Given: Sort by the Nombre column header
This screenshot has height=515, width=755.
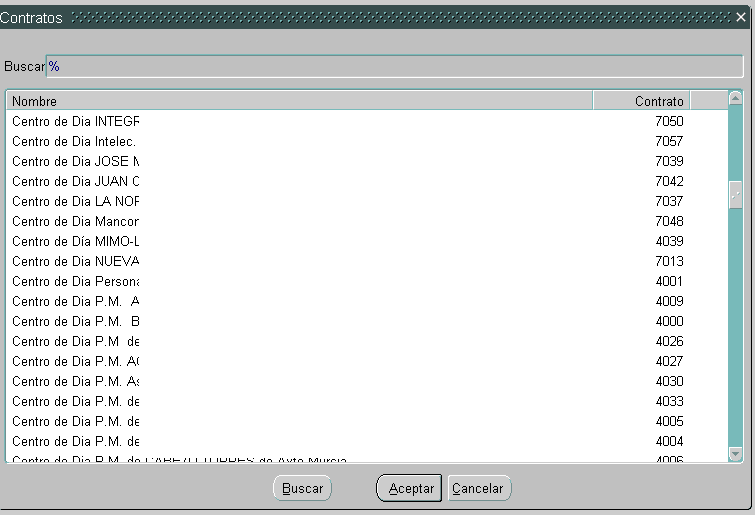Looking at the screenshot, I should coord(299,101).
